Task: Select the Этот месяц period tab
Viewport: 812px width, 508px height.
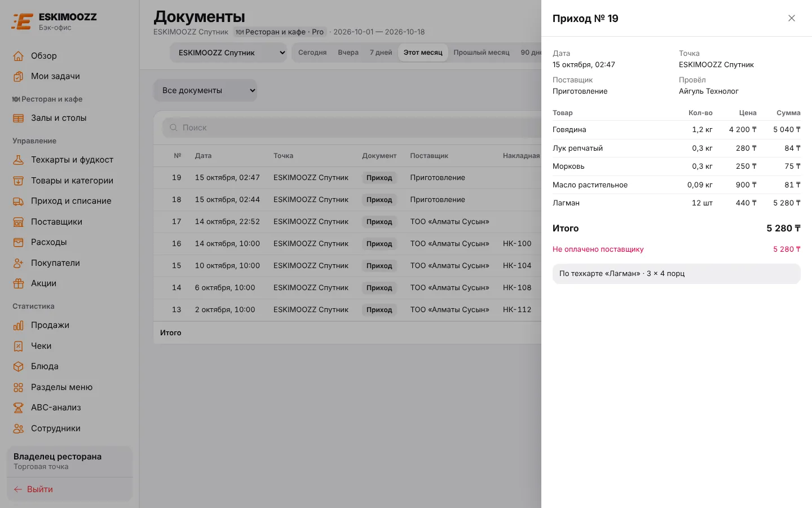Action: click(423, 52)
